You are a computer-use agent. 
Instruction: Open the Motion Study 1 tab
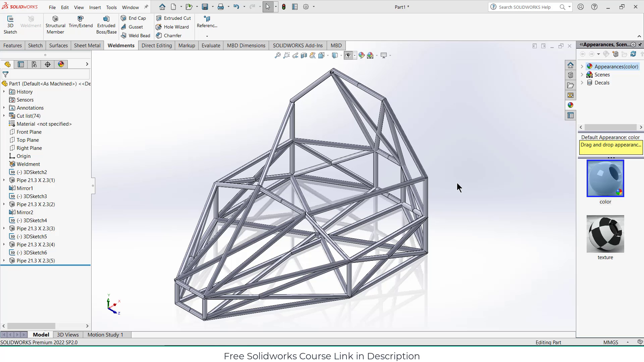click(105, 335)
